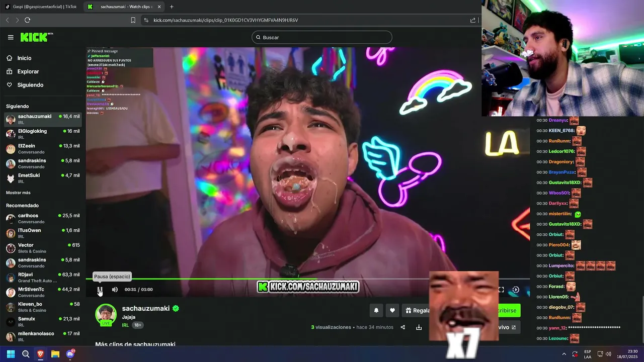Click the kick.com address bar URL
This screenshot has height=362, width=644.
pyautogui.click(x=225, y=20)
